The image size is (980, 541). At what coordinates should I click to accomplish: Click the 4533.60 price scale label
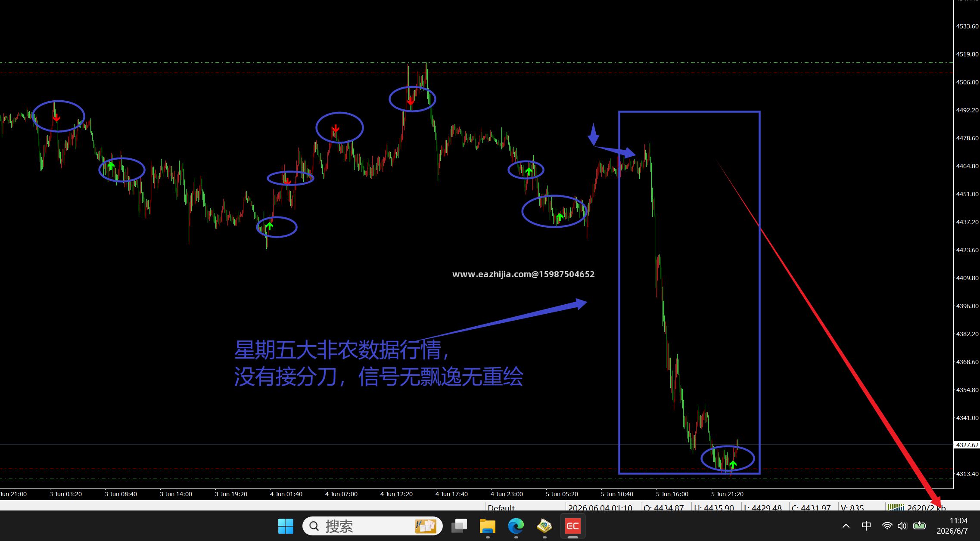[x=967, y=26]
